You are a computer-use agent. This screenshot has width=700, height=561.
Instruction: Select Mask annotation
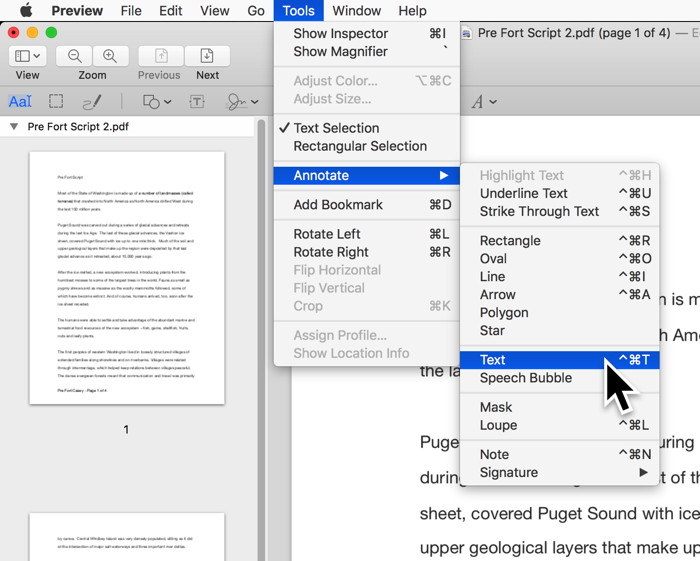tap(559, 407)
